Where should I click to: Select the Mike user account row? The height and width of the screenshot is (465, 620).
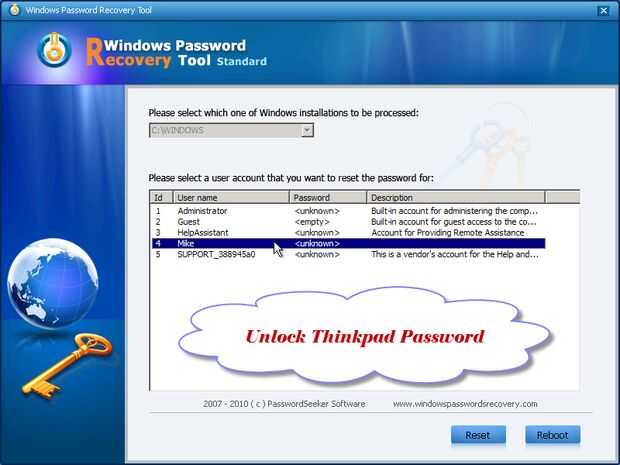point(348,244)
